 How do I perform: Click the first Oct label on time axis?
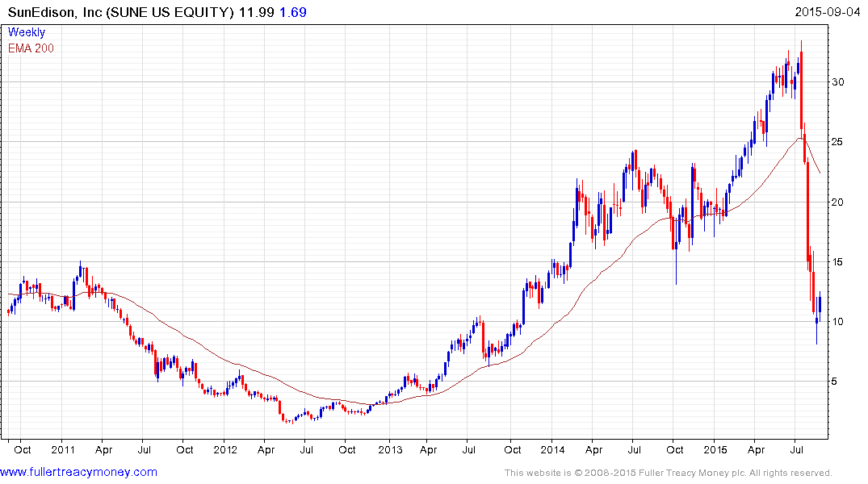coord(22,449)
